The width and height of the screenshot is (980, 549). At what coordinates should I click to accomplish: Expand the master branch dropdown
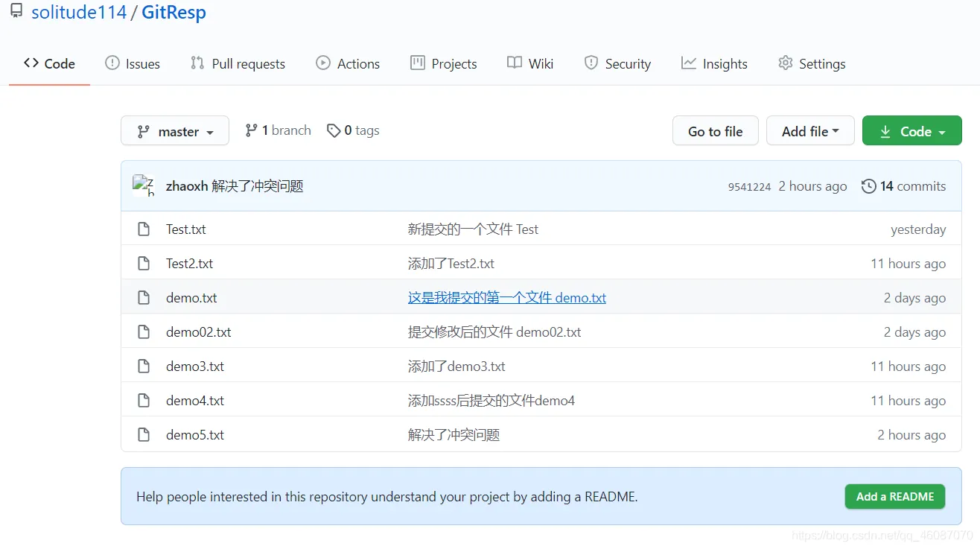point(175,131)
